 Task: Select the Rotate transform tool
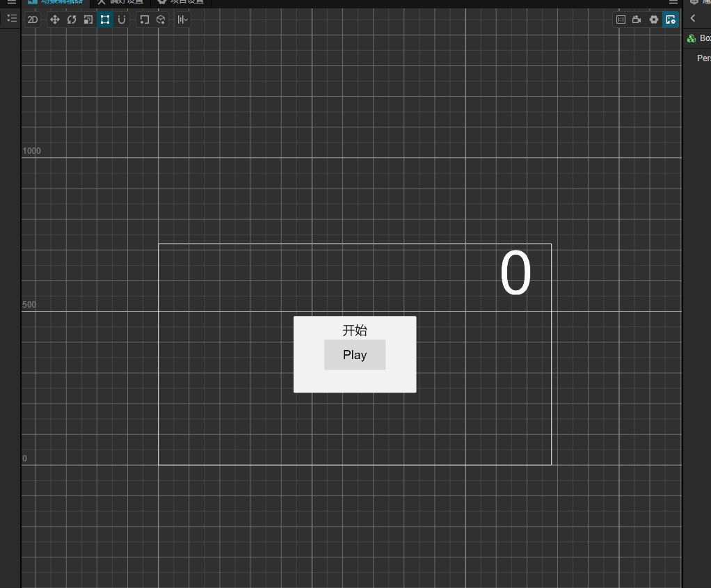(72, 19)
